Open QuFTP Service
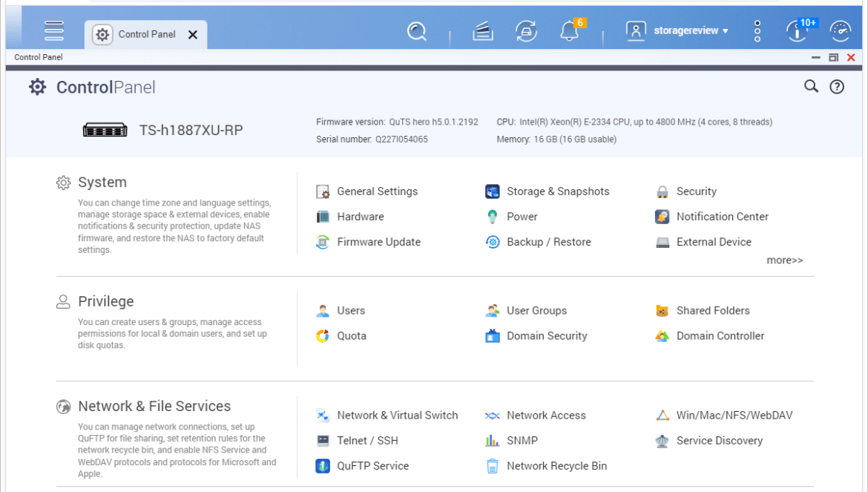 [x=373, y=466]
